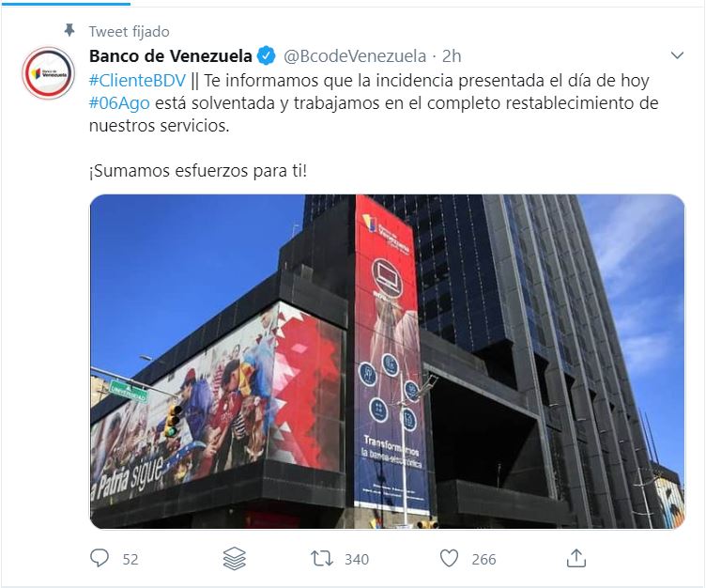Click the pinned tweet pushpin icon
706x588 pixels.
click(69, 31)
